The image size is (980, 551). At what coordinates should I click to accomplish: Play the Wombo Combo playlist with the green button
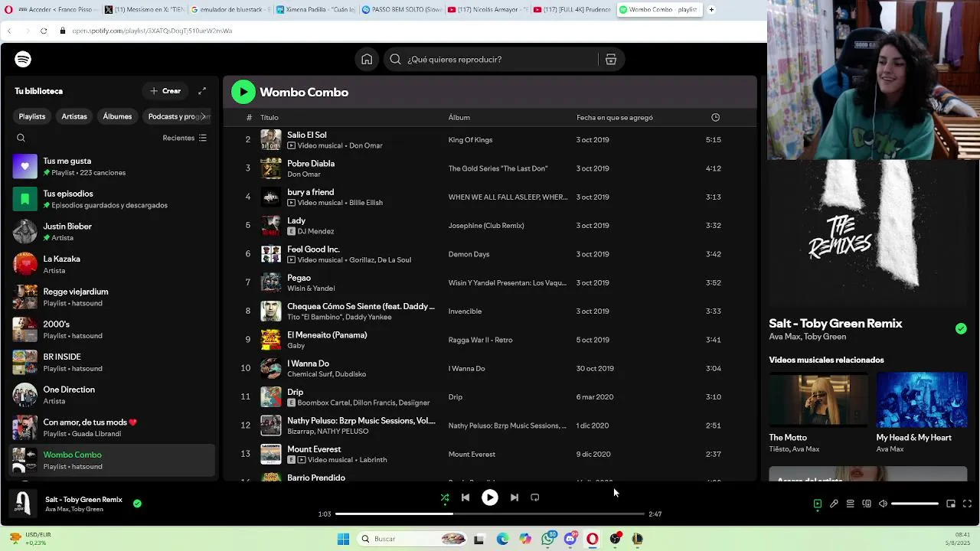pos(243,92)
